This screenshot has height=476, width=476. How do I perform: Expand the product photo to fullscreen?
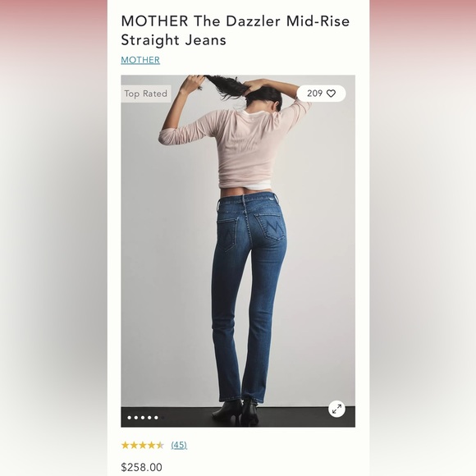pyautogui.click(x=336, y=409)
